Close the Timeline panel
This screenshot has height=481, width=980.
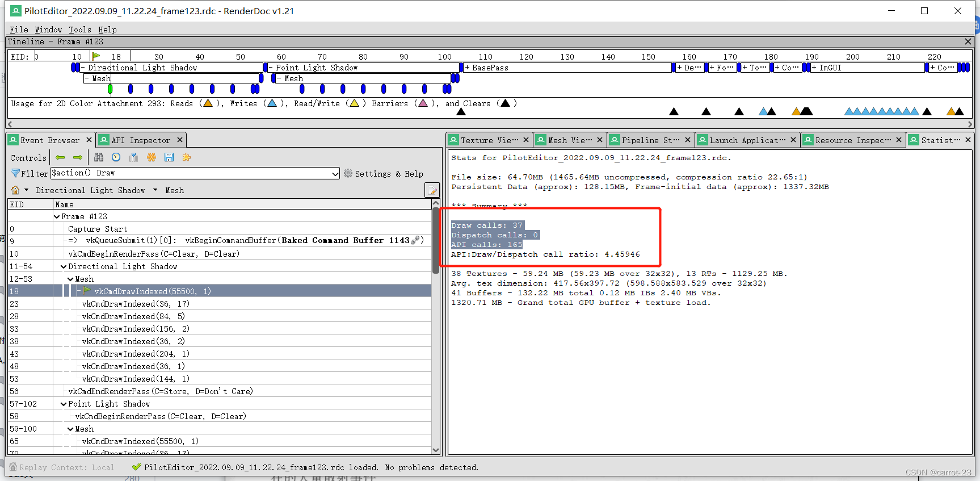(x=968, y=41)
